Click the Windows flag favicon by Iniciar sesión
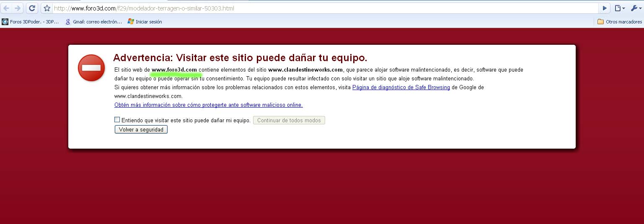 pos(131,21)
